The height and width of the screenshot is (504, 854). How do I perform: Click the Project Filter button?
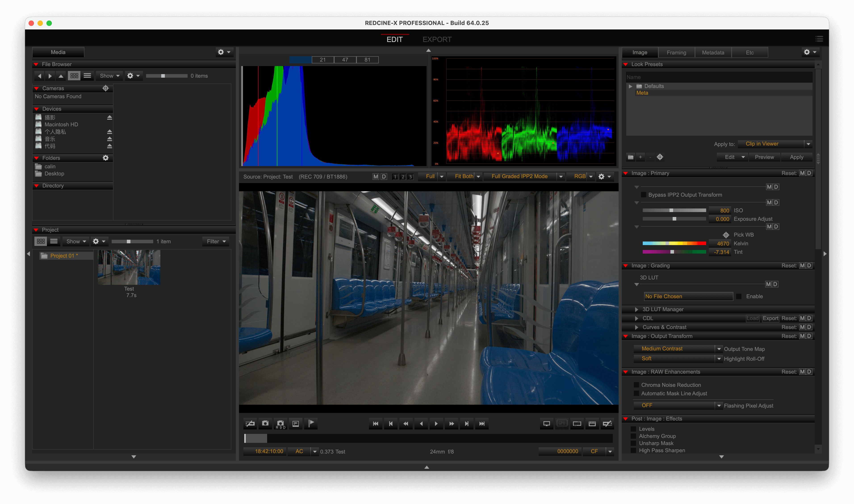point(216,242)
